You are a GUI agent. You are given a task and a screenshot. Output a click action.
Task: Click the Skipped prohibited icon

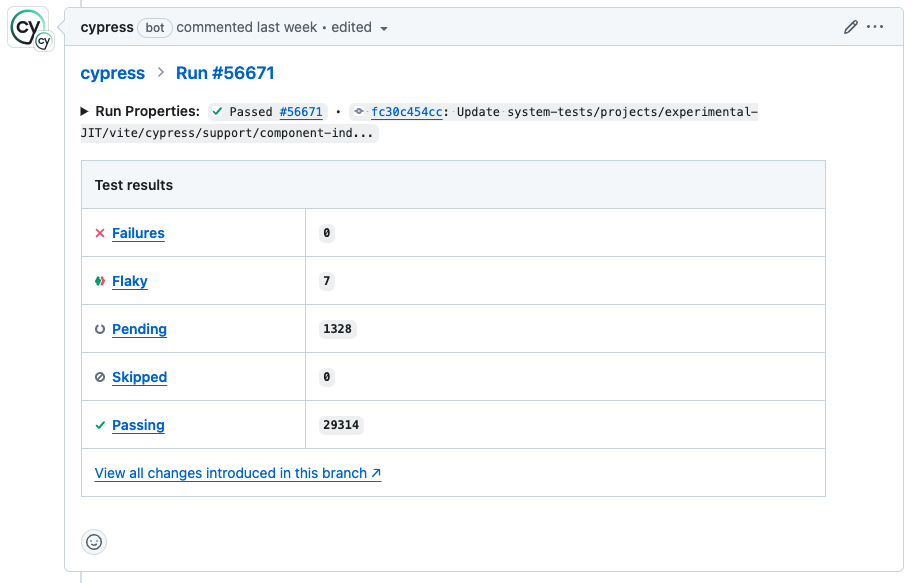click(100, 376)
